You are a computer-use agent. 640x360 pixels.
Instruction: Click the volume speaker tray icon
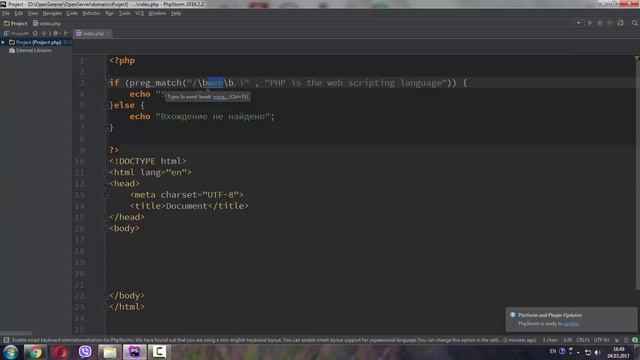[597, 352]
